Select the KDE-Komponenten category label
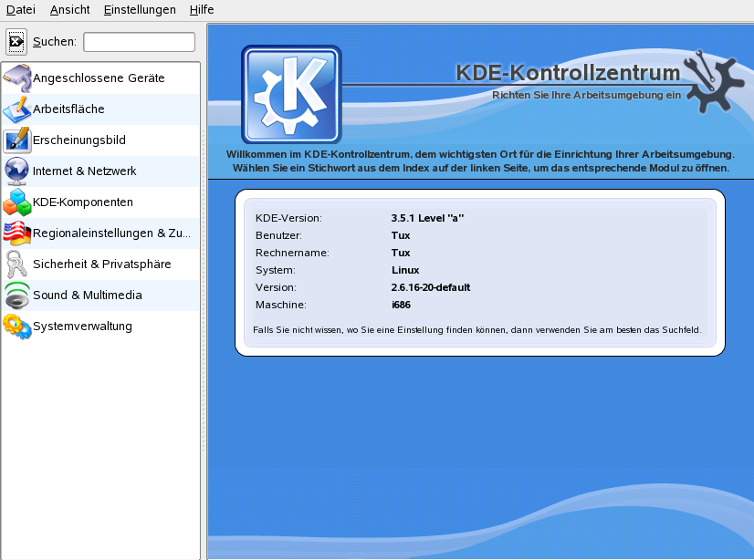 [x=83, y=202]
